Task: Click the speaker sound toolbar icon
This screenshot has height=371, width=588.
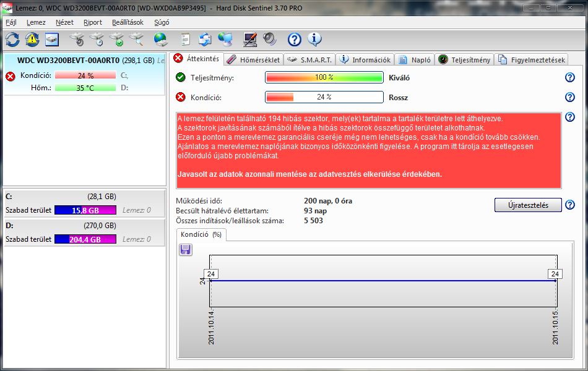Action: 270,40
